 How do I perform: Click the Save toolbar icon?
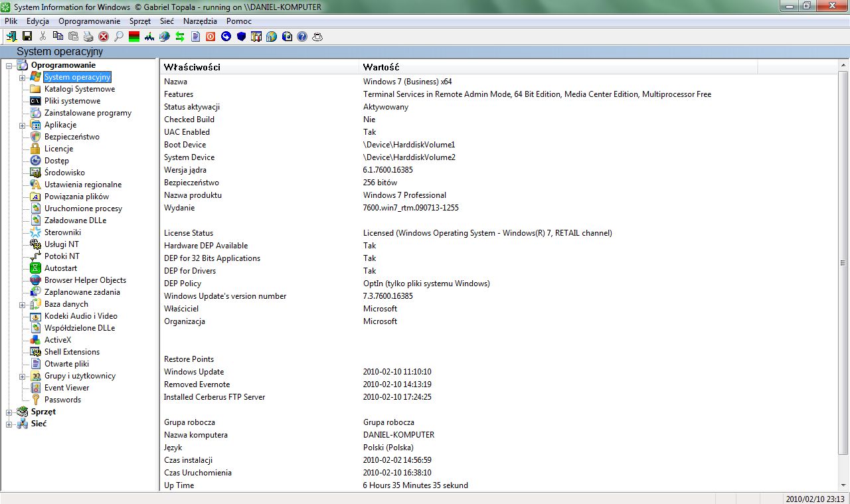27,37
